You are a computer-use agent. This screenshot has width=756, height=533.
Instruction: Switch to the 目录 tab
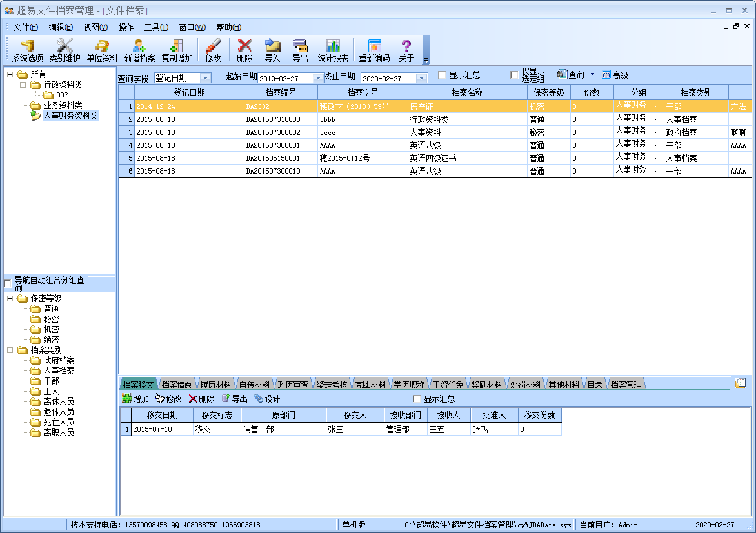pyautogui.click(x=595, y=385)
